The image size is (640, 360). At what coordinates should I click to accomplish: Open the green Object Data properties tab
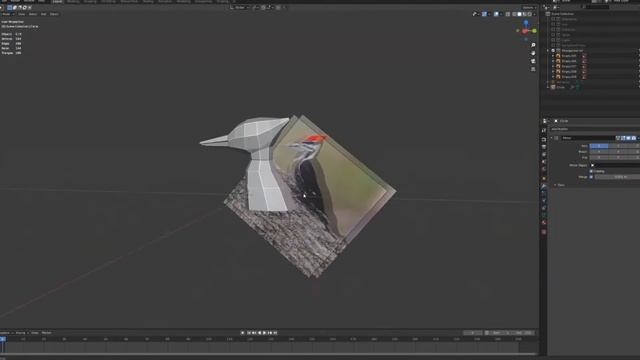coord(544,216)
